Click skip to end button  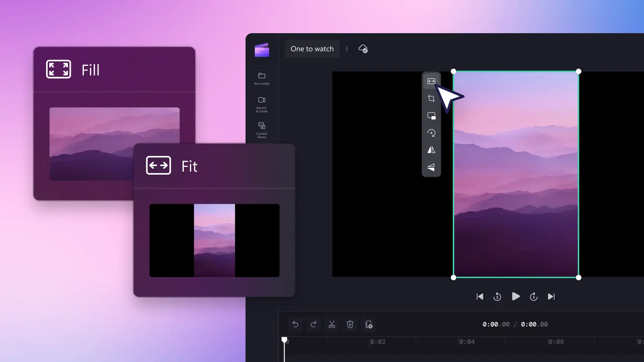pos(551,296)
